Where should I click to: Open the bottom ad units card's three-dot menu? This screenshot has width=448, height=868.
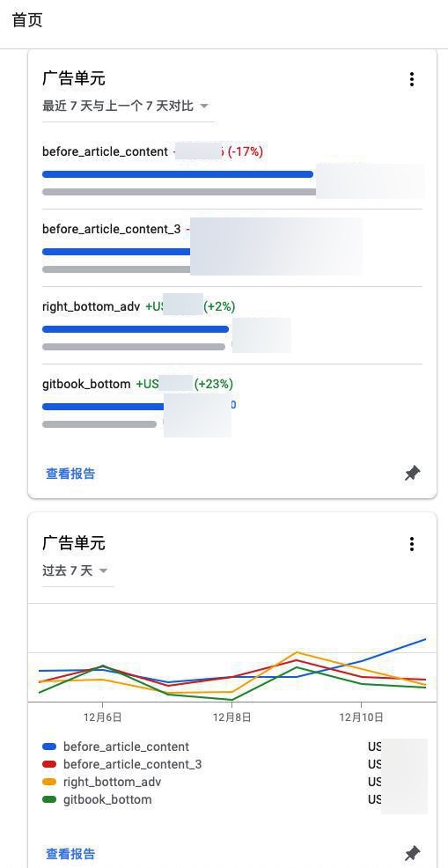click(x=411, y=544)
